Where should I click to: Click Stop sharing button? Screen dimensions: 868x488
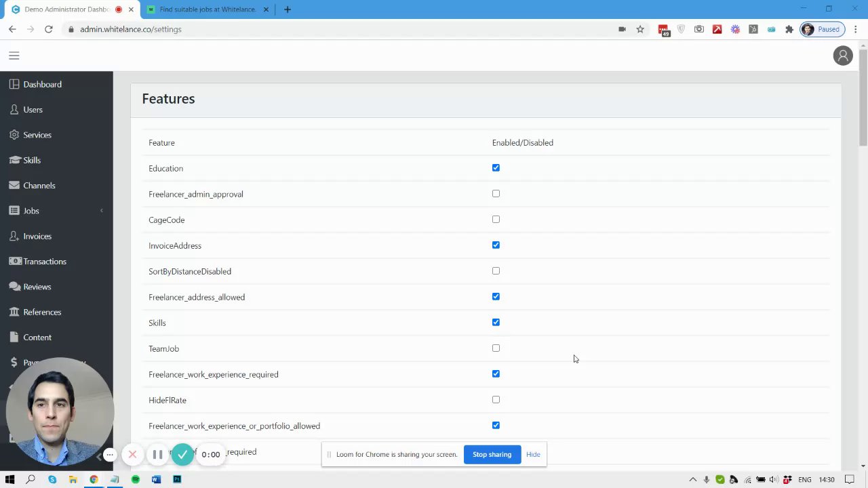pos(492,454)
